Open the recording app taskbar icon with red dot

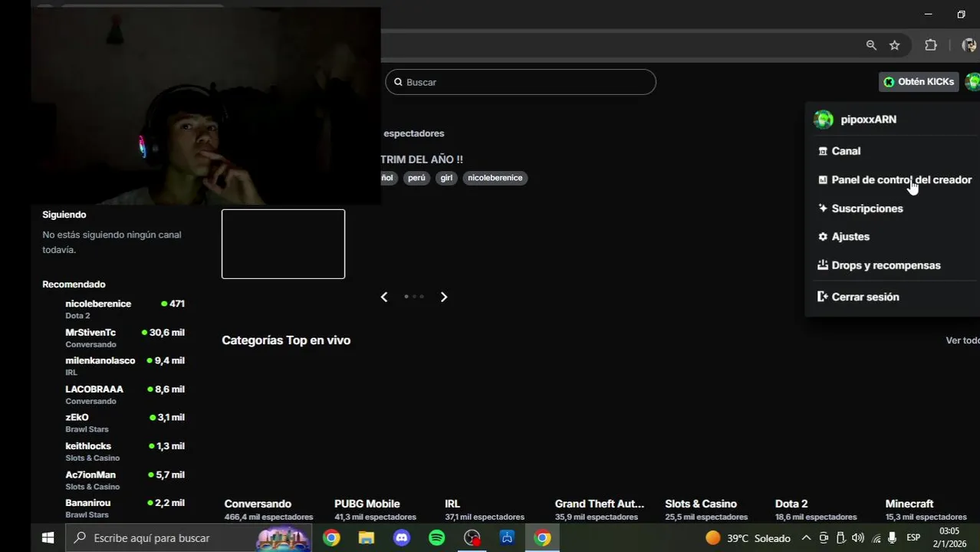tap(472, 538)
